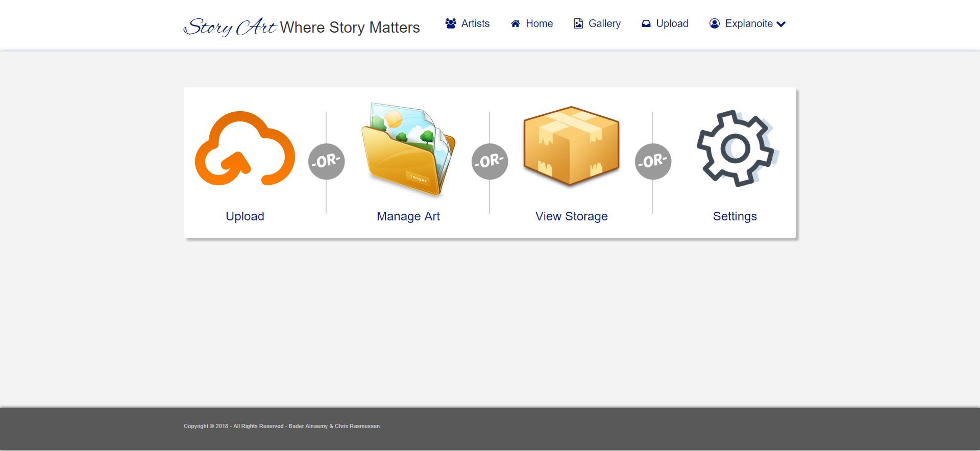Click the image file icon beside Gallery
This screenshot has width=980, height=451.
click(x=578, y=23)
